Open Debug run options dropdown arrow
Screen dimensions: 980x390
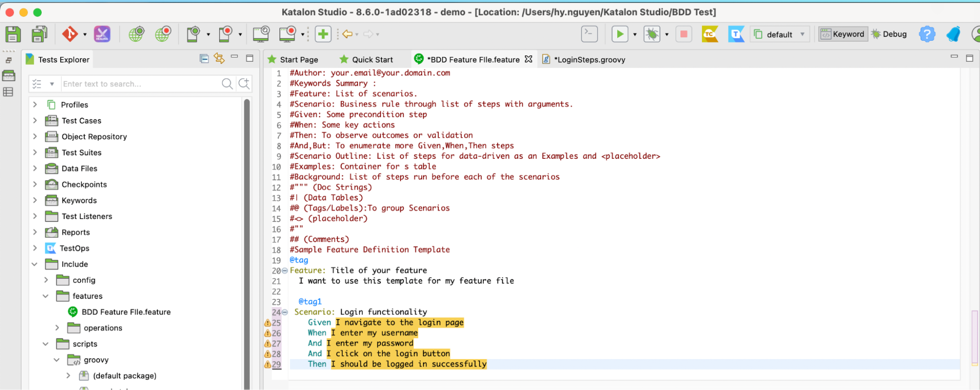pyautogui.click(x=667, y=35)
